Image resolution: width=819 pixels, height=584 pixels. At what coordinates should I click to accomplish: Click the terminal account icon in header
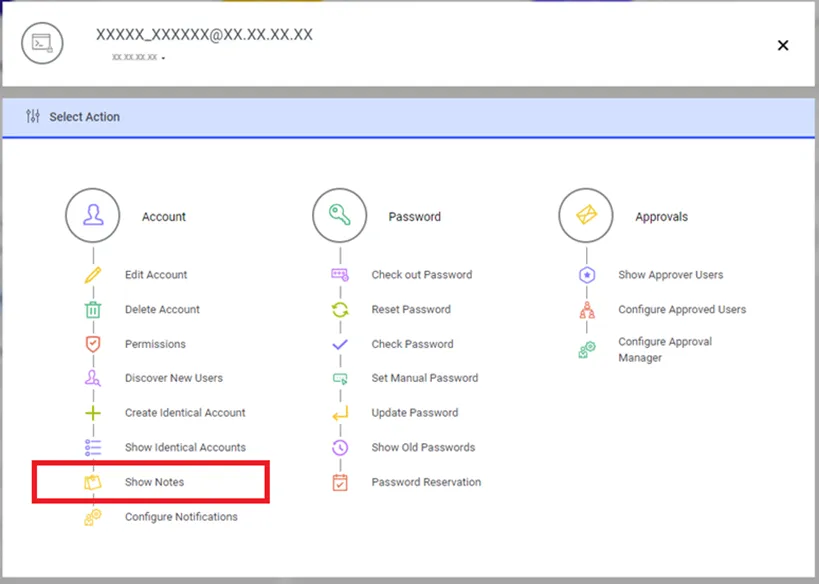point(42,43)
